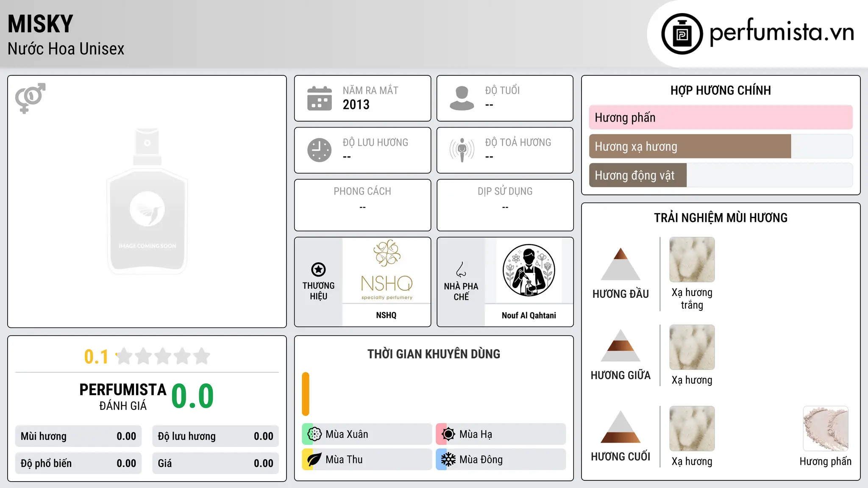The height and width of the screenshot is (488, 868).
Task: Select the Mùa Hạ season button
Action: click(501, 434)
